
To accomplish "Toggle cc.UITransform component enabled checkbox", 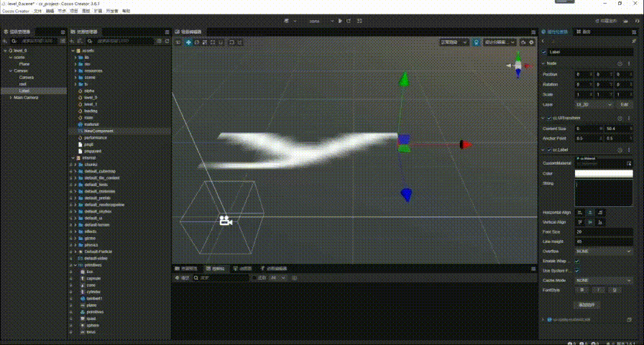I will pyautogui.click(x=549, y=119).
